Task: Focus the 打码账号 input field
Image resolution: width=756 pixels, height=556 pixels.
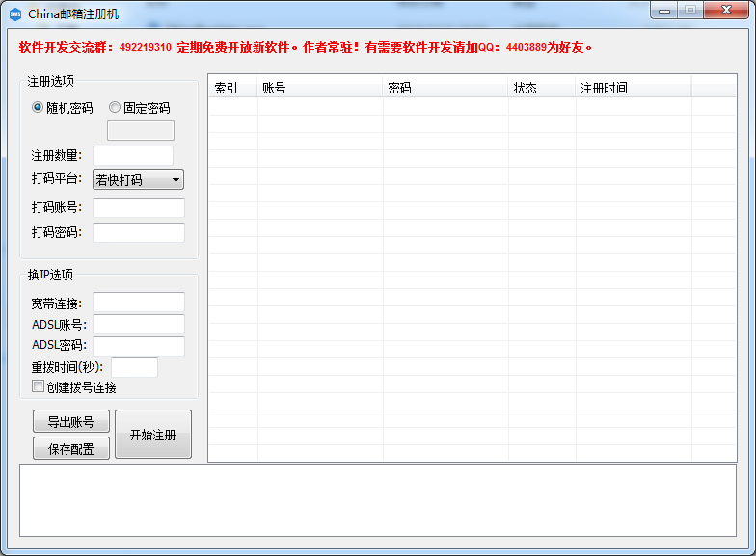Action: (x=139, y=208)
